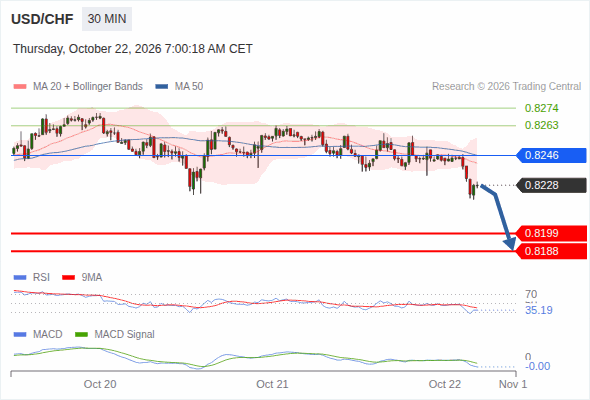
Task: Click the RSI value 35.19
Action: [x=539, y=310]
